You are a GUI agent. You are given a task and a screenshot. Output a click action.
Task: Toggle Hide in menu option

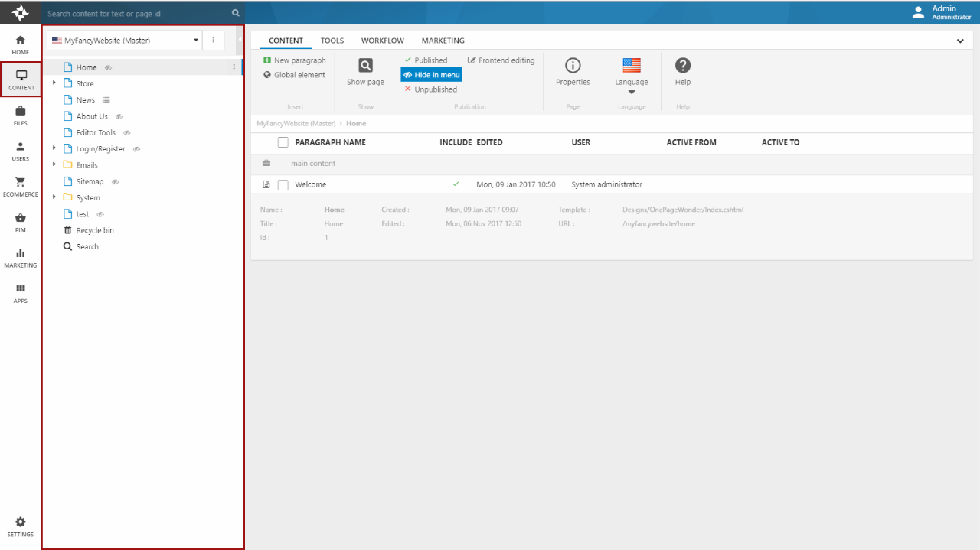[431, 75]
